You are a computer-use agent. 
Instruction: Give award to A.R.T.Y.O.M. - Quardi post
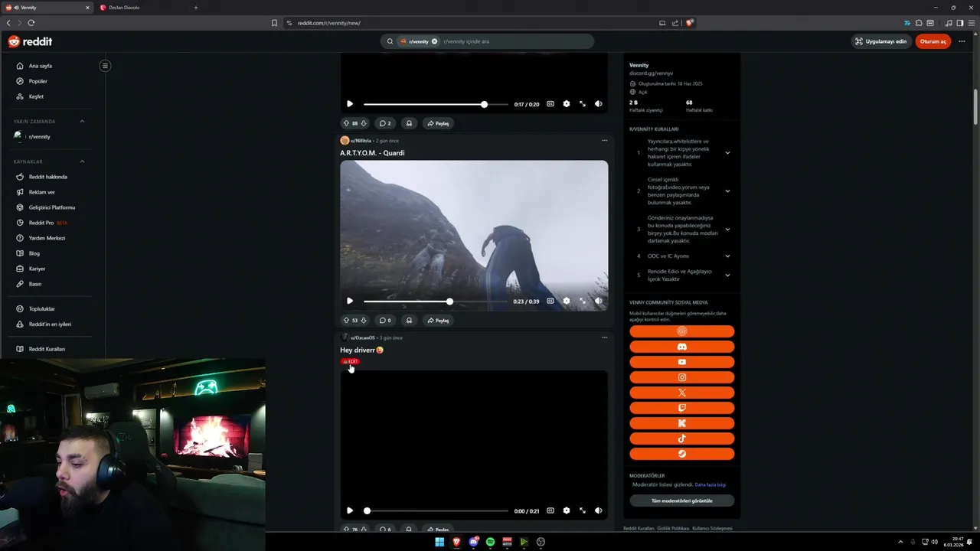click(409, 321)
